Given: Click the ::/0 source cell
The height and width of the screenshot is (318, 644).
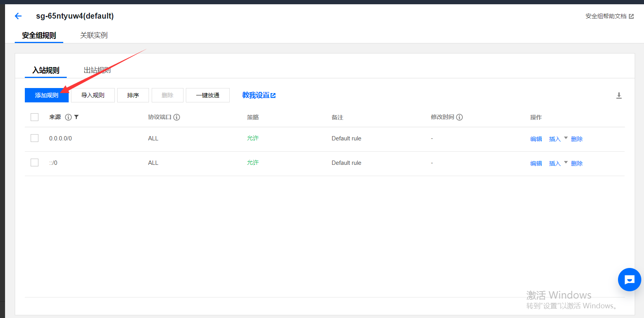Looking at the screenshot, I should pos(53,163).
